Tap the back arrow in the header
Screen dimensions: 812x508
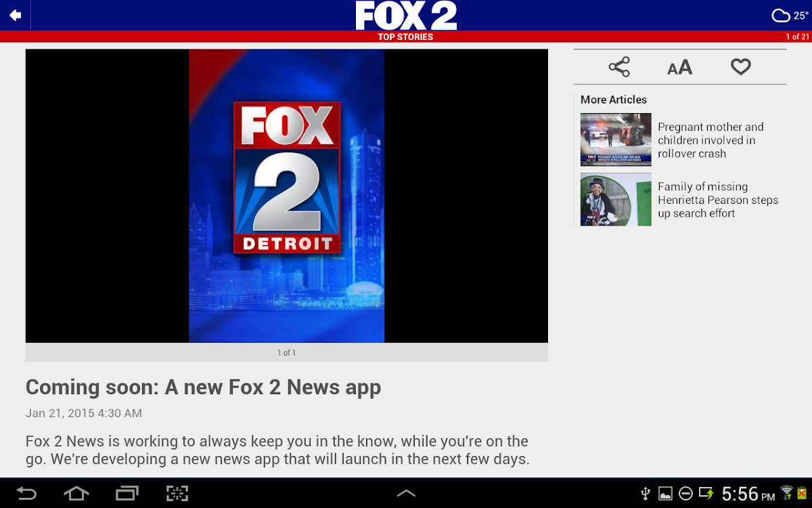15,15
